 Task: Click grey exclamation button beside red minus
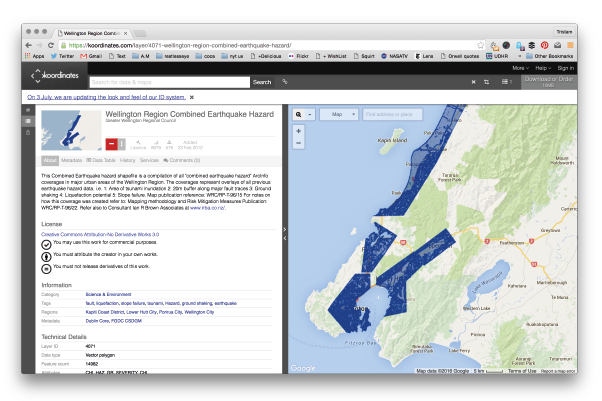point(121,144)
